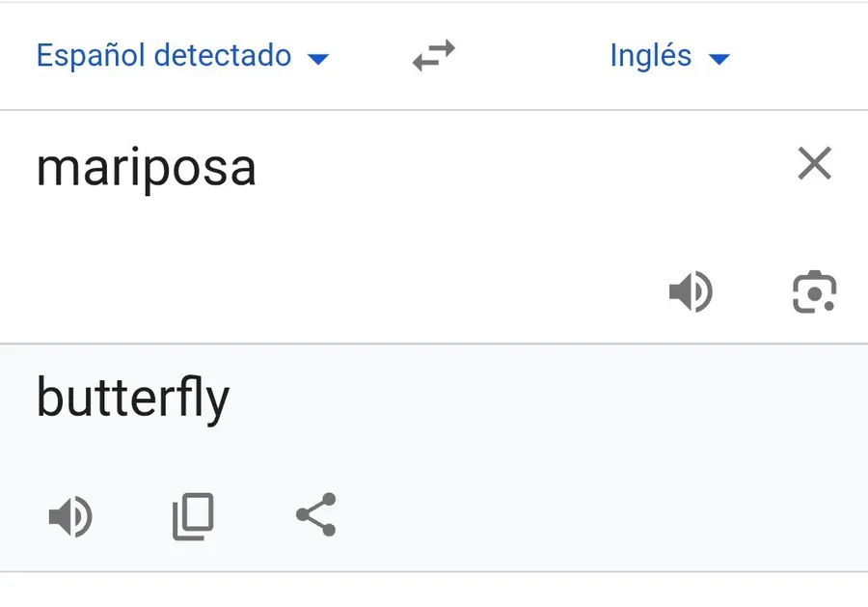Image resolution: width=868 pixels, height=607 pixels.
Task: Tap the duplicate-pages copy icon
Action: [193, 517]
